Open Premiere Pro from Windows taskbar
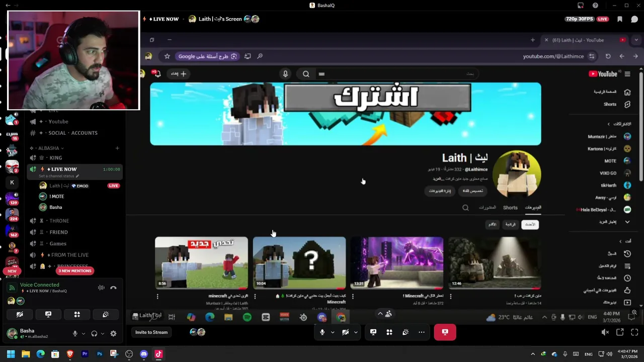Image resolution: width=644 pixels, height=362 pixels. [85, 354]
